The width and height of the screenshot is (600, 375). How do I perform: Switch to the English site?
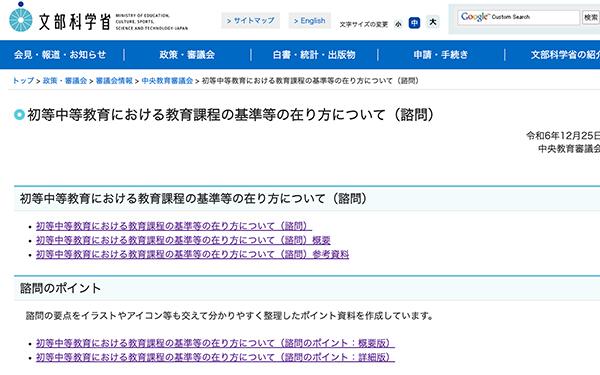point(310,21)
